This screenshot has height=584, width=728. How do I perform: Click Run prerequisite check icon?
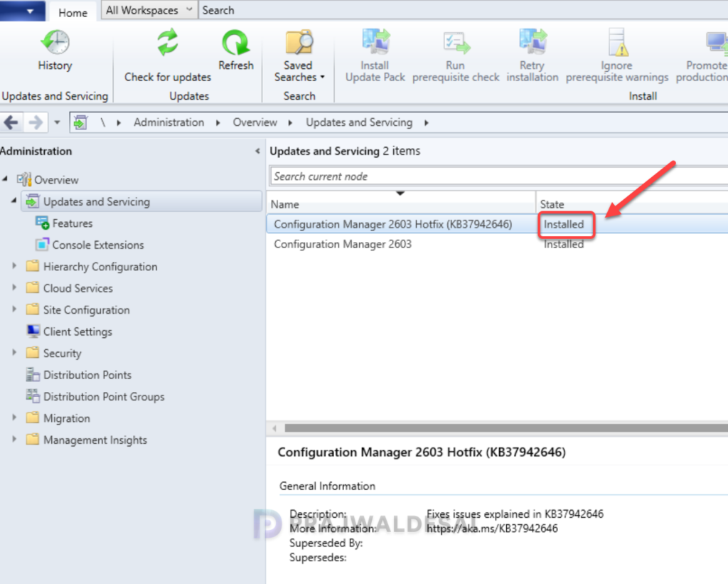(x=456, y=42)
